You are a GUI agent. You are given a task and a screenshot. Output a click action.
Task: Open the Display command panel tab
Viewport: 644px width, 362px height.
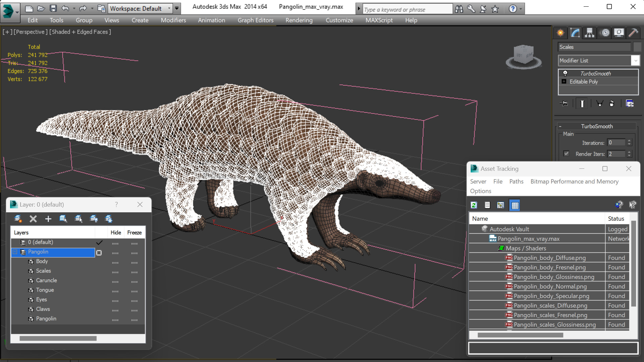pyautogui.click(x=619, y=32)
